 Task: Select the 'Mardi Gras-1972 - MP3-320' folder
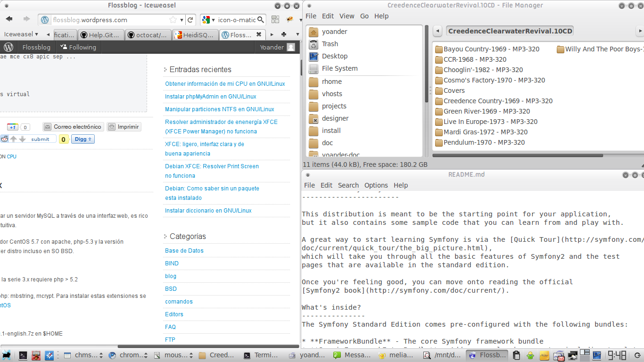click(481, 132)
